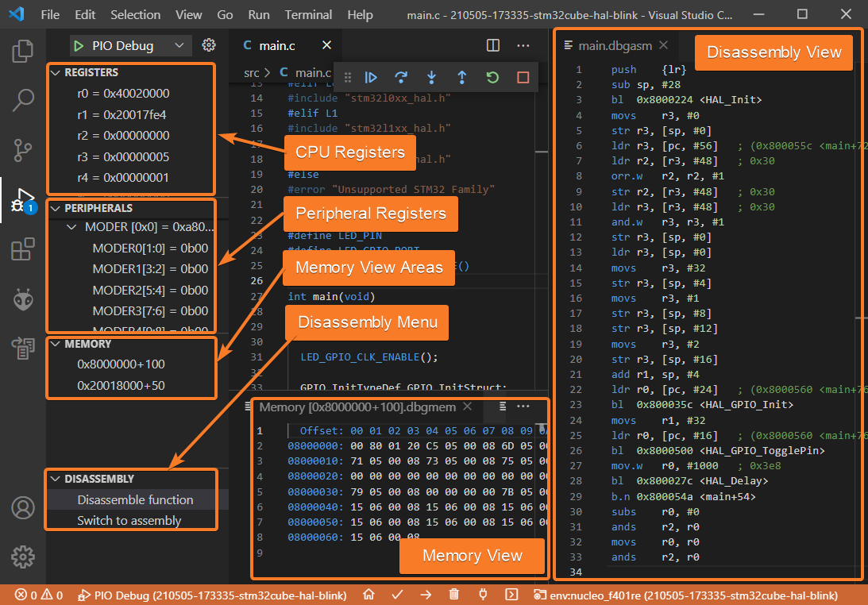
Task: Show errors and warnings count in status bar
Action: (39, 595)
